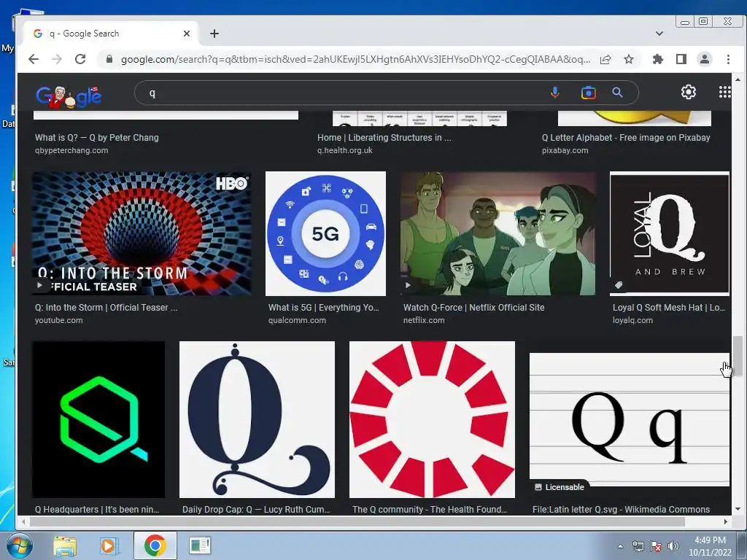Click the youtube.com source text
Image resolution: width=747 pixels, height=560 pixels.
click(58, 321)
